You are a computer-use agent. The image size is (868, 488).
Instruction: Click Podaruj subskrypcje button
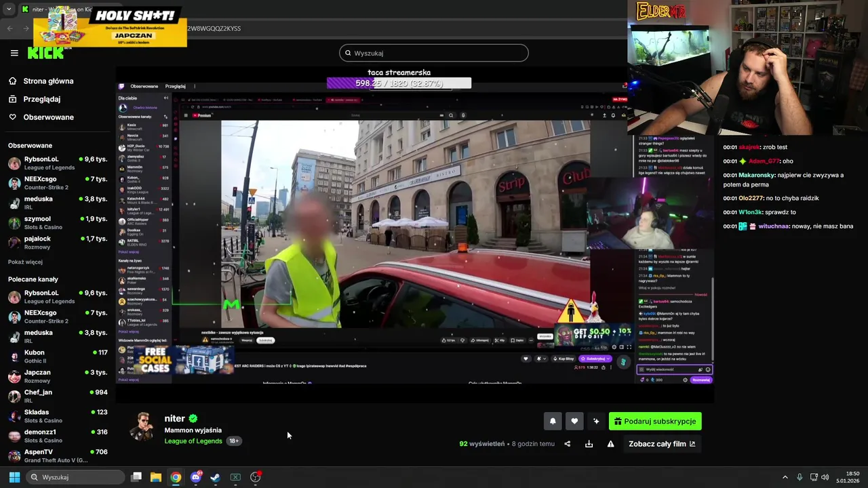pyautogui.click(x=655, y=422)
